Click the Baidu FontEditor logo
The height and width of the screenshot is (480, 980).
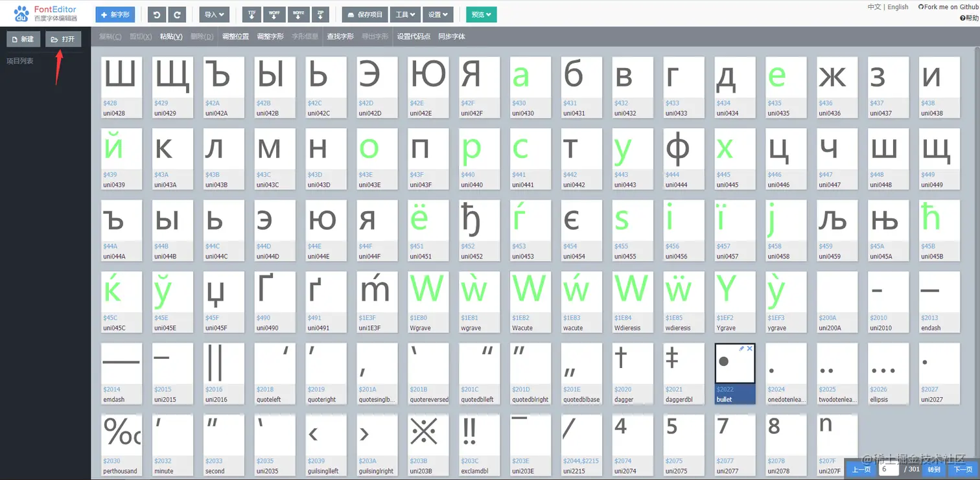click(x=46, y=14)
